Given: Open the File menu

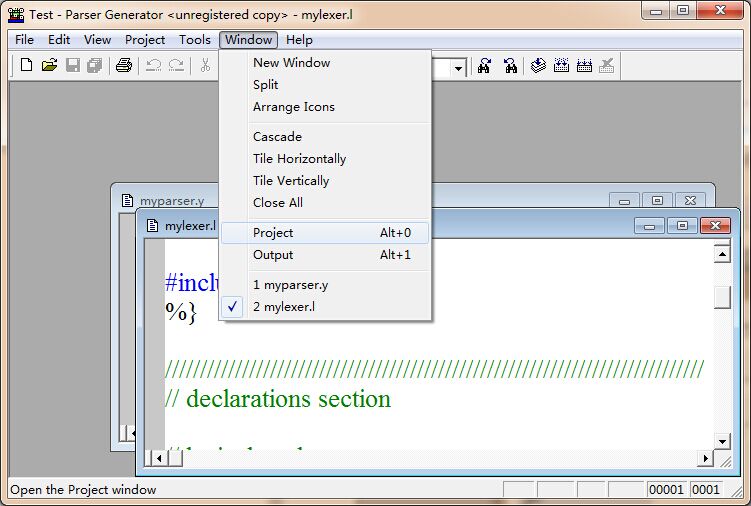Looking at the screenshot, I should 24,40.
